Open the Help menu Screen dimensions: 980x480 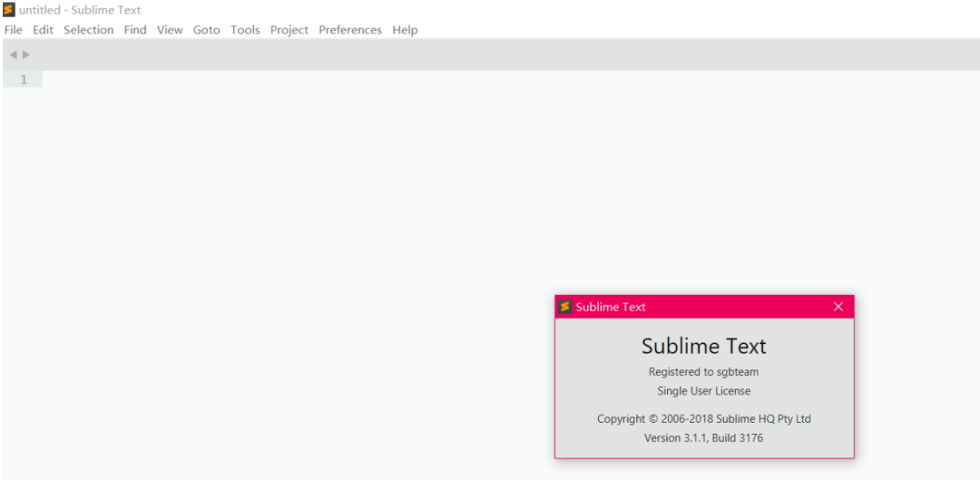[405, 30]
